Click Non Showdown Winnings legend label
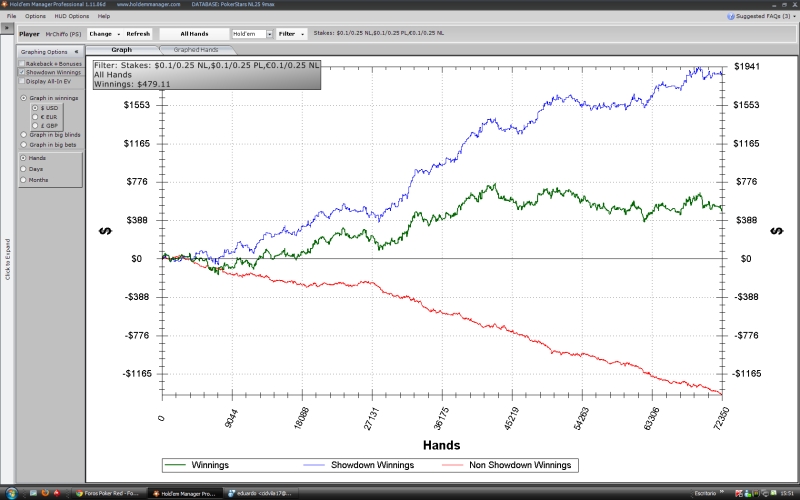 [x=520, y=465]
